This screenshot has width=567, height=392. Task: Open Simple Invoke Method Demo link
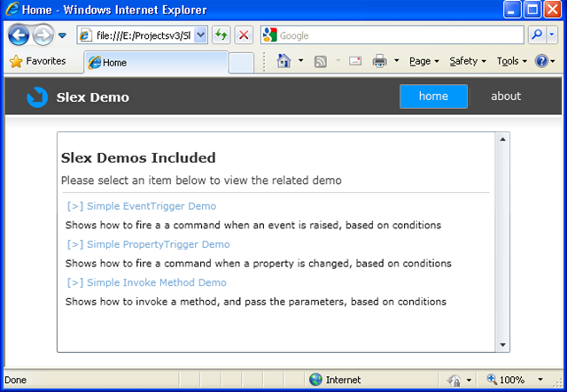[147, 282]
